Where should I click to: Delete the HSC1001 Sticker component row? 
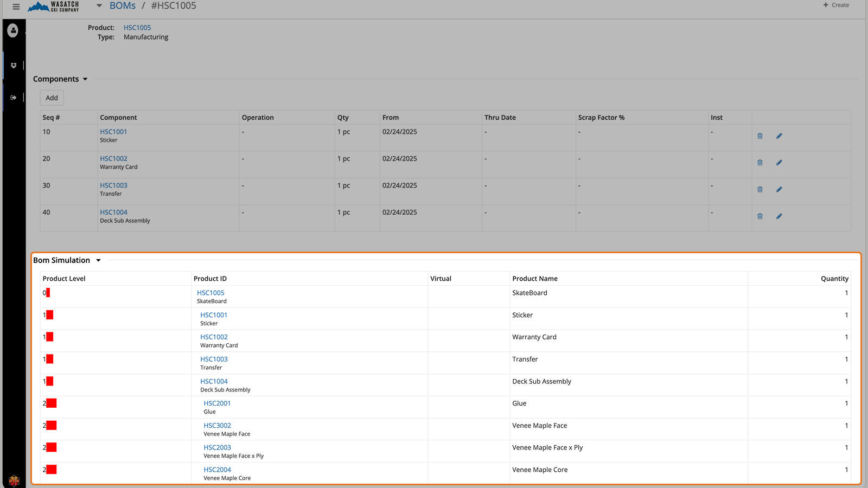760,136
